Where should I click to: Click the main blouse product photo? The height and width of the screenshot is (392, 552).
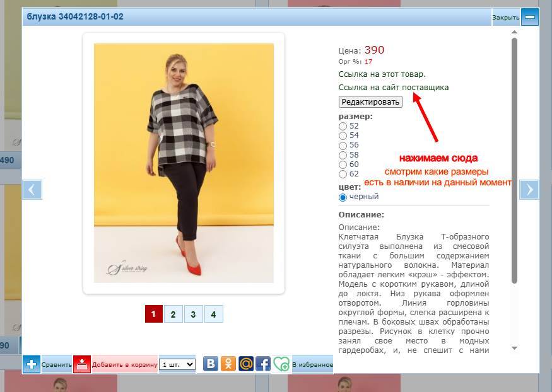click(184, 163)
